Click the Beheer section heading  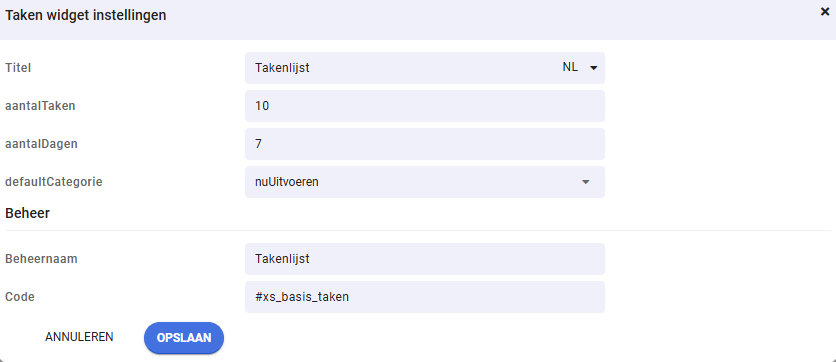tap(27, 213)
